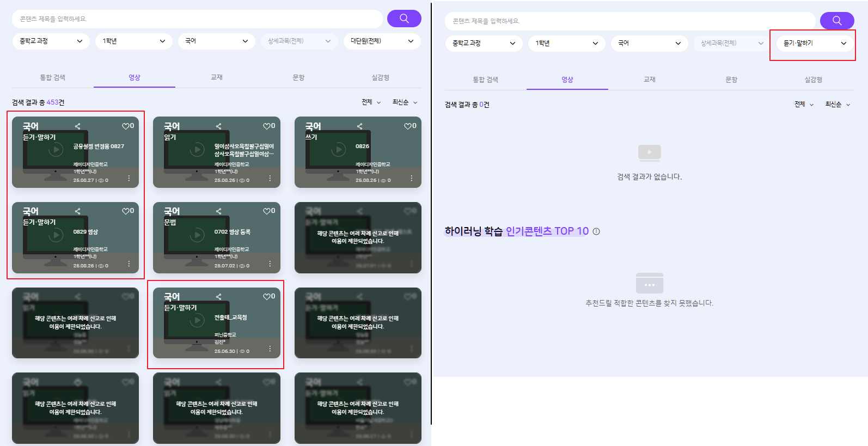This screenshot has height=446, width=868.
Task: Click the purple search button in left panel
Action: 404,19
